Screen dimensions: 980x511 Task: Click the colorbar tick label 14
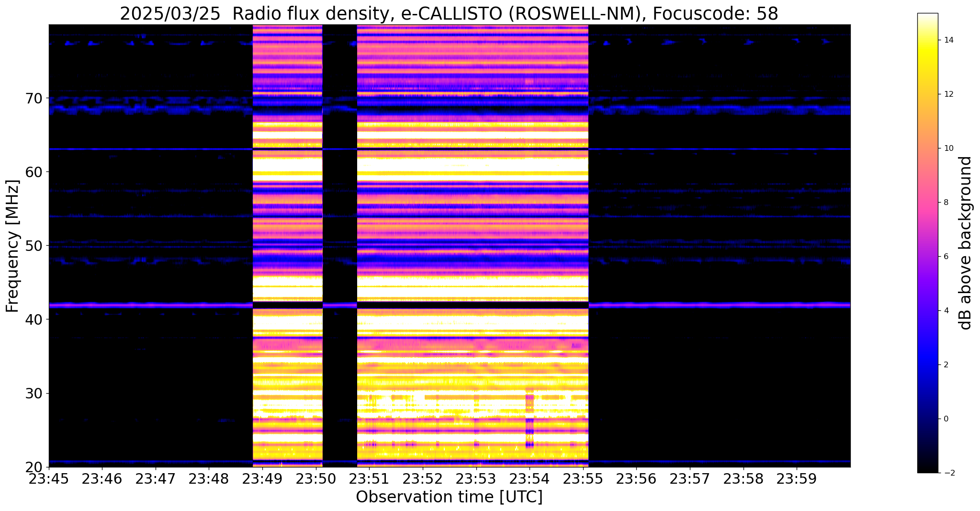(x=948, y=40)
